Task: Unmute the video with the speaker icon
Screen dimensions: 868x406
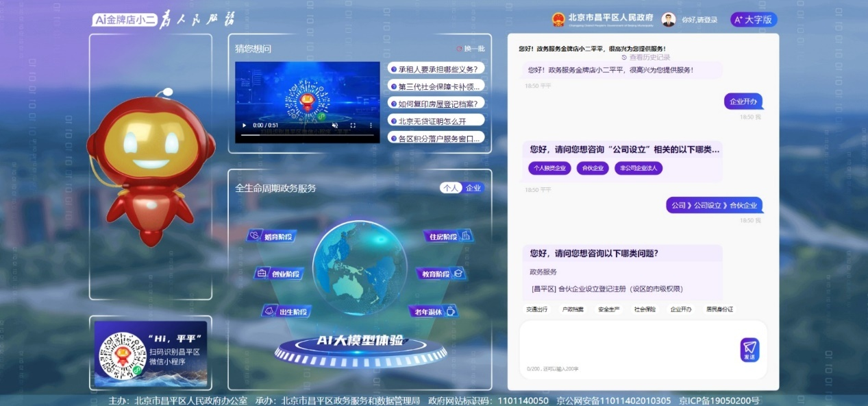Action: coord(335,126)
